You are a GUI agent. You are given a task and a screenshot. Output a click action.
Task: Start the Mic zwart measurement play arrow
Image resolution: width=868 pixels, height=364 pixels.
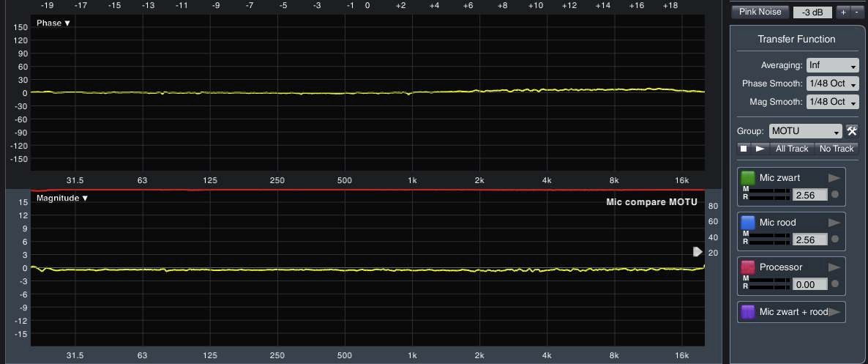pos(834,178)
